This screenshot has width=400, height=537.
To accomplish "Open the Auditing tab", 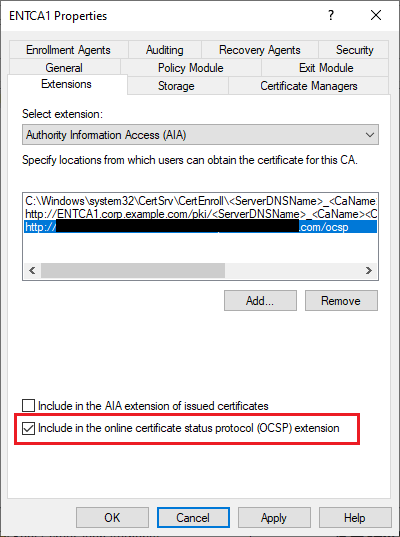I will click(165, 50).
